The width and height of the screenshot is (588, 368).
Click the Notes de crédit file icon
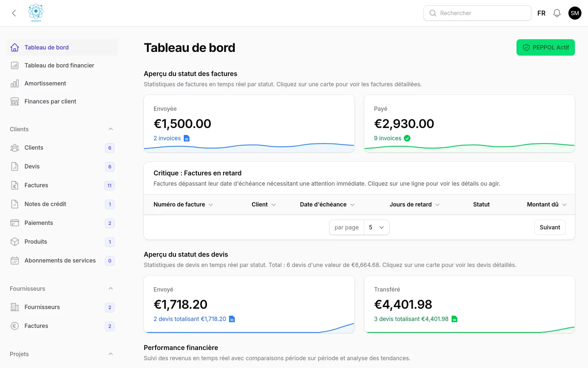pyautogui.click(x=15, y=204)
